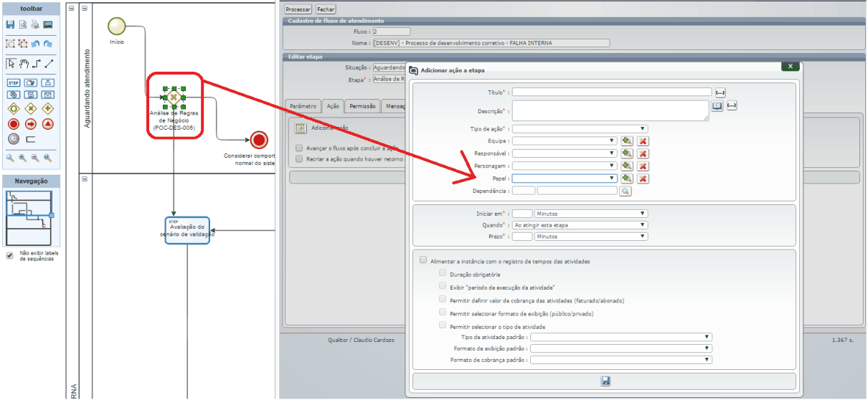
Task: Click the Processar button
Action: pyautogui.click(x=298, y=9)
